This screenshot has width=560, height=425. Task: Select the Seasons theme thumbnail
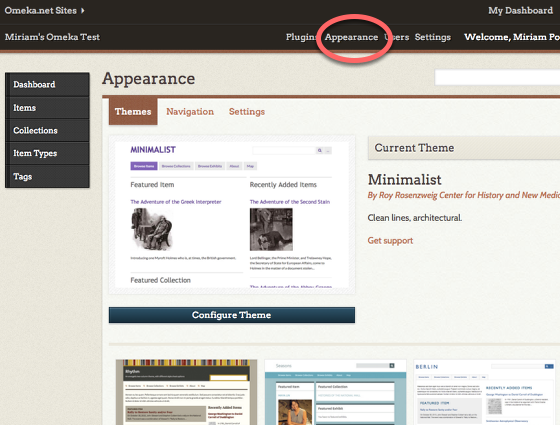[x=335, y=392]
